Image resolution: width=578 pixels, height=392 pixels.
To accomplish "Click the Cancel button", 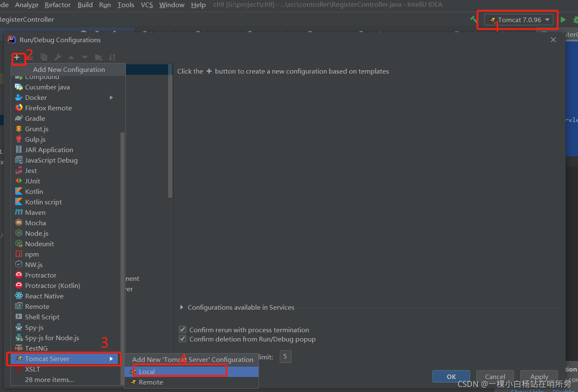I will [x=495, y=377].
